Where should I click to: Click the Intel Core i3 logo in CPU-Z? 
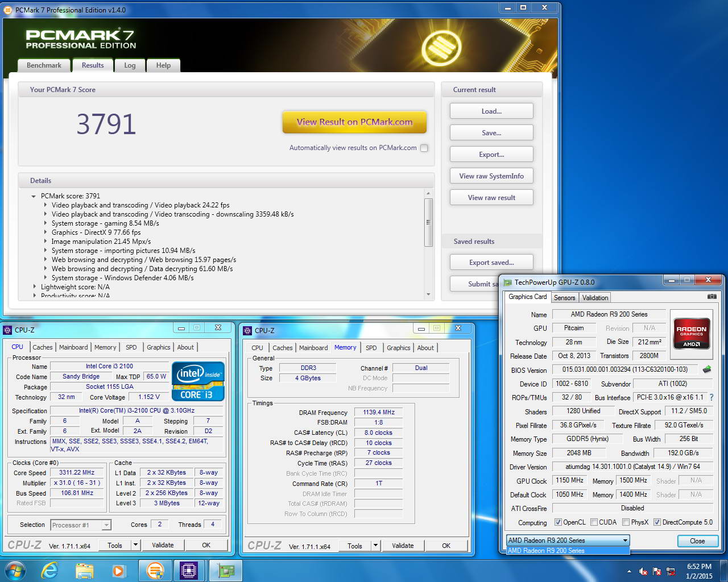click(198, 381)
